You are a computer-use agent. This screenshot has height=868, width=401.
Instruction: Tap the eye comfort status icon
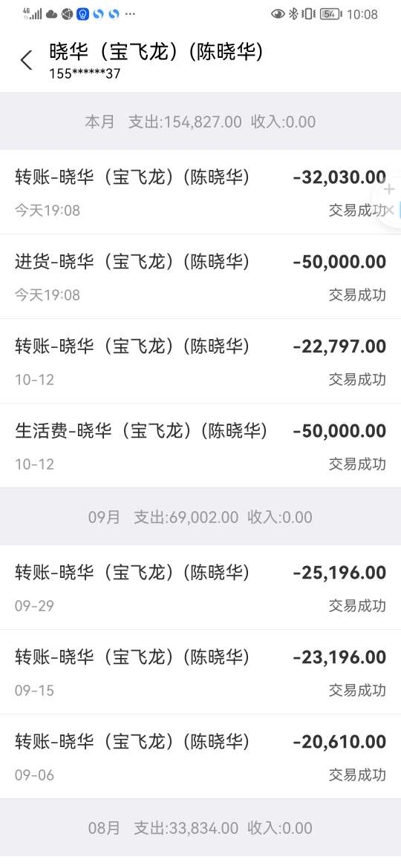click(x=278, y=14)
